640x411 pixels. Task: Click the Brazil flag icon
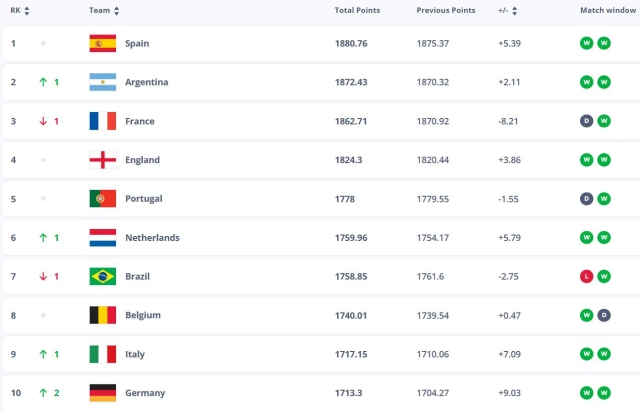tap(103, 276)
